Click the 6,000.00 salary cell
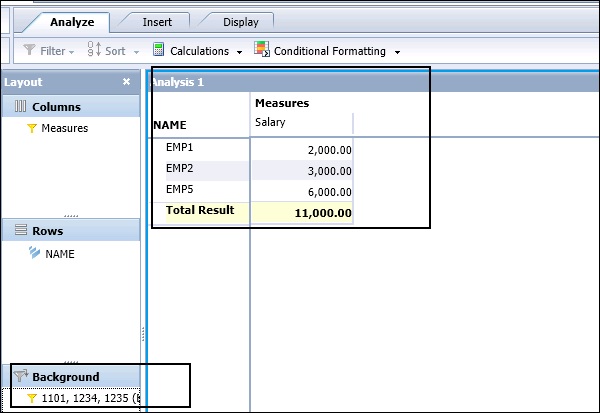Screen dimensions: 600x413 (302, 192)
